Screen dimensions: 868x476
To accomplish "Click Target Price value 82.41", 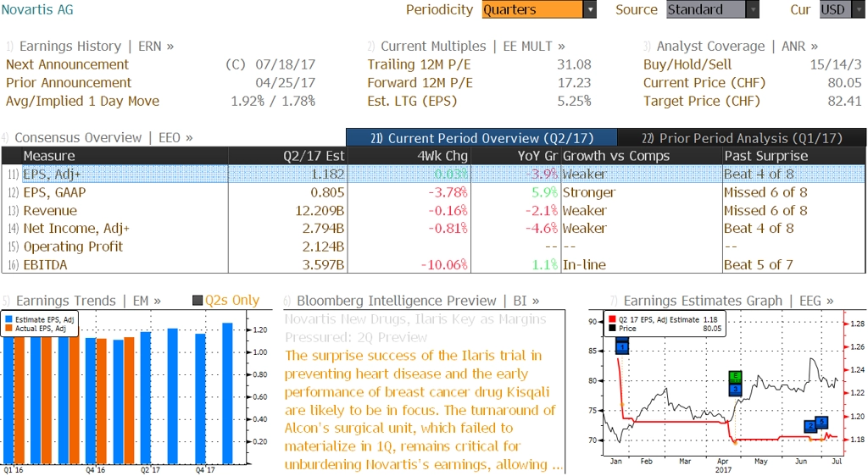I will 845,101.
